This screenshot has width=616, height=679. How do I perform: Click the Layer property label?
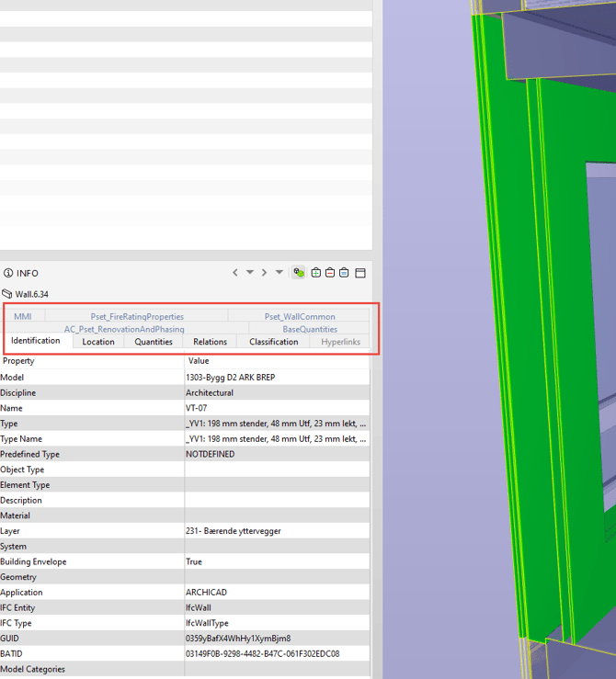click(x=10, y=531)
